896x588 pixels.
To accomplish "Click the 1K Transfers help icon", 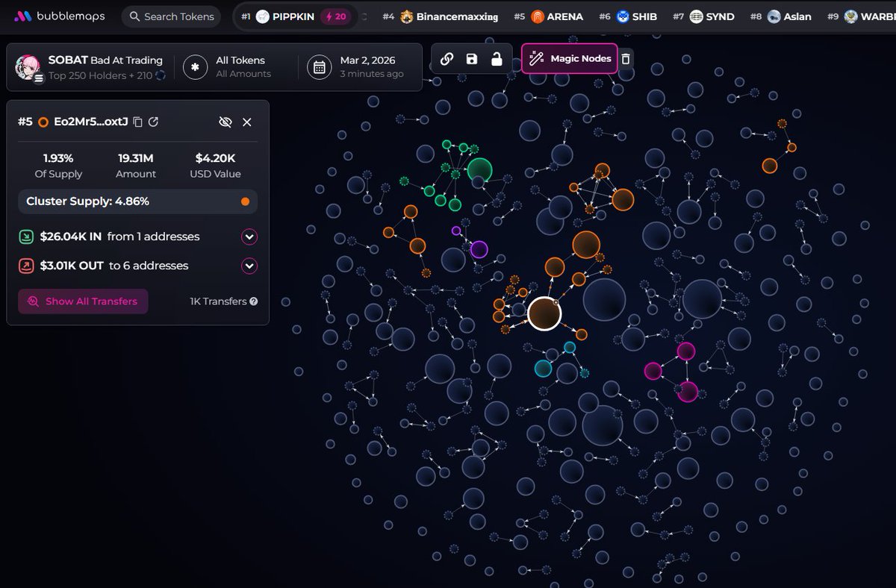I will pyautogui.click(x=254, y=301).
